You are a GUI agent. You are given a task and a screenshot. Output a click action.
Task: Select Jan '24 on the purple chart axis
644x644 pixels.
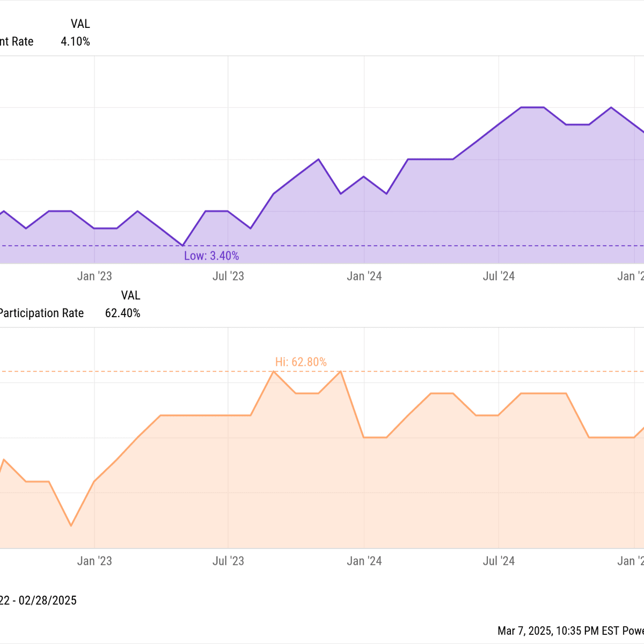tap(364, 276)
